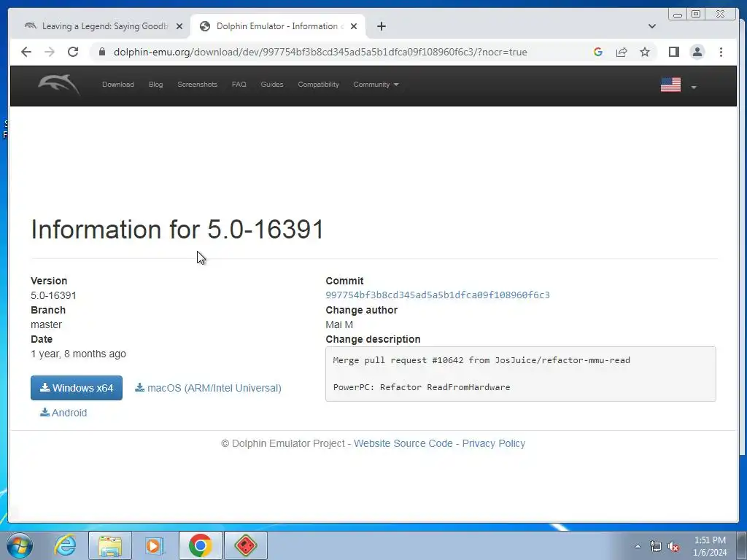The height and width of the screenshot is (560, 747).
Task: Click the 'master' branch value
Action: pyautogui.click(x=46, y=324)
